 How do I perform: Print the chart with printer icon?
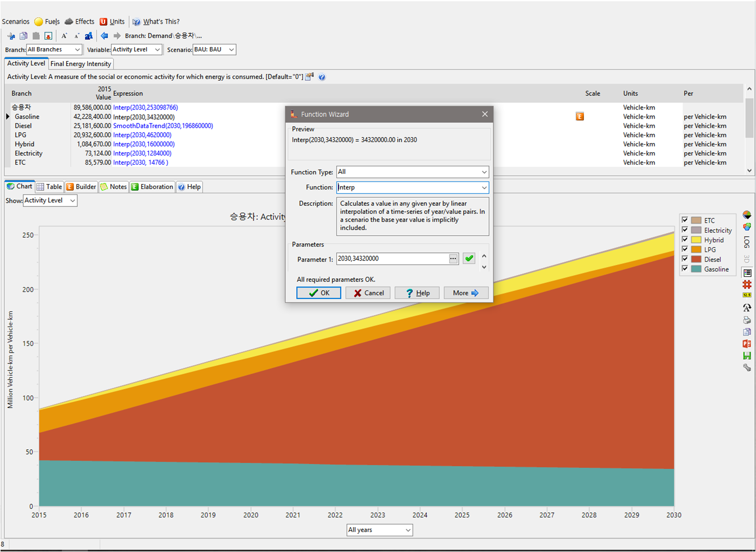coord(747,320)
